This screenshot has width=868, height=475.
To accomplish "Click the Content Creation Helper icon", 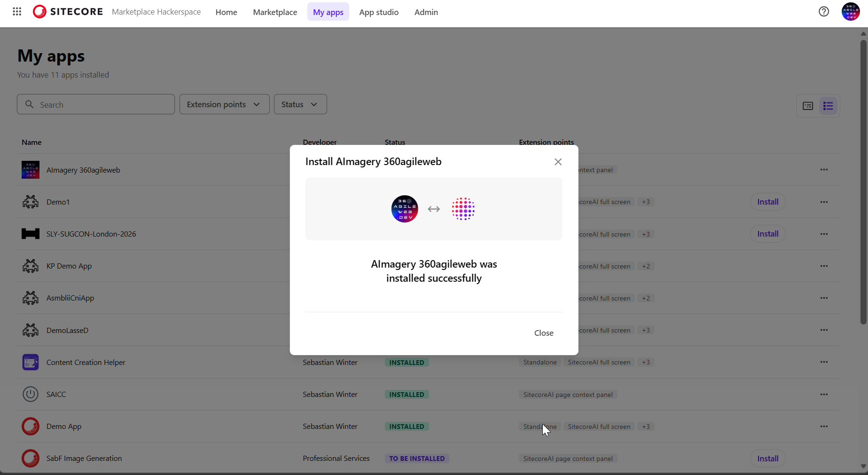I will click(x=31, y=363).
